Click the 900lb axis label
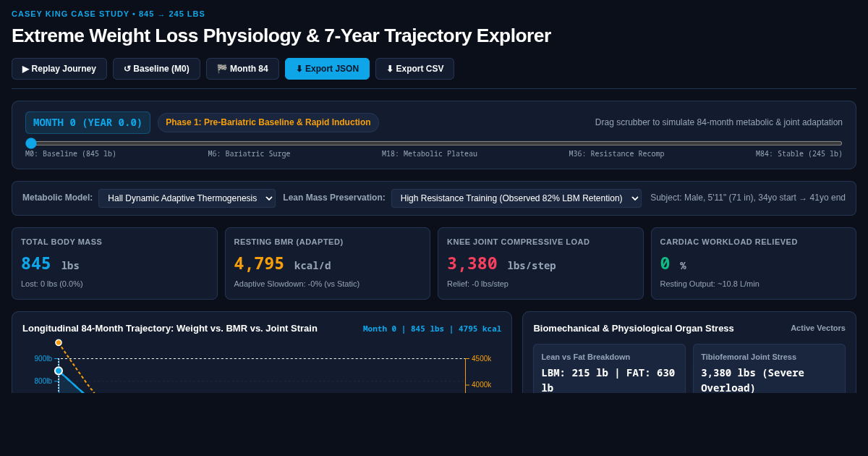 [43, 359]
